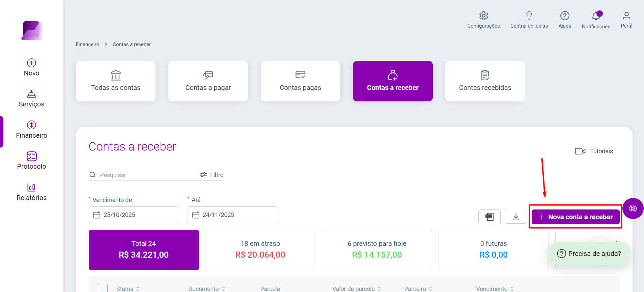Open Notificações bell icon

(596, 16)
